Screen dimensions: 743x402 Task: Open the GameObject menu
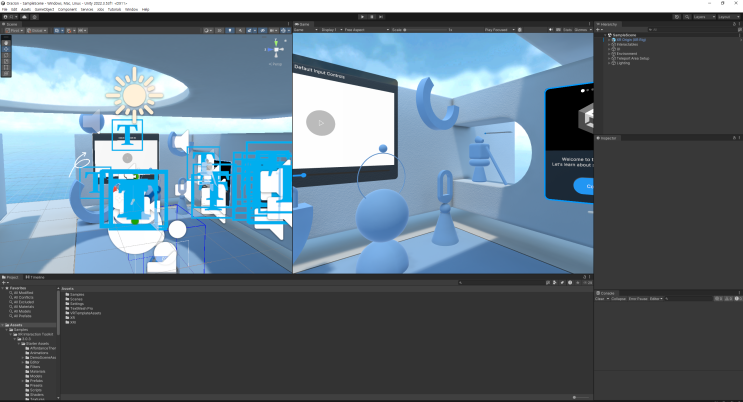(44, 9)
